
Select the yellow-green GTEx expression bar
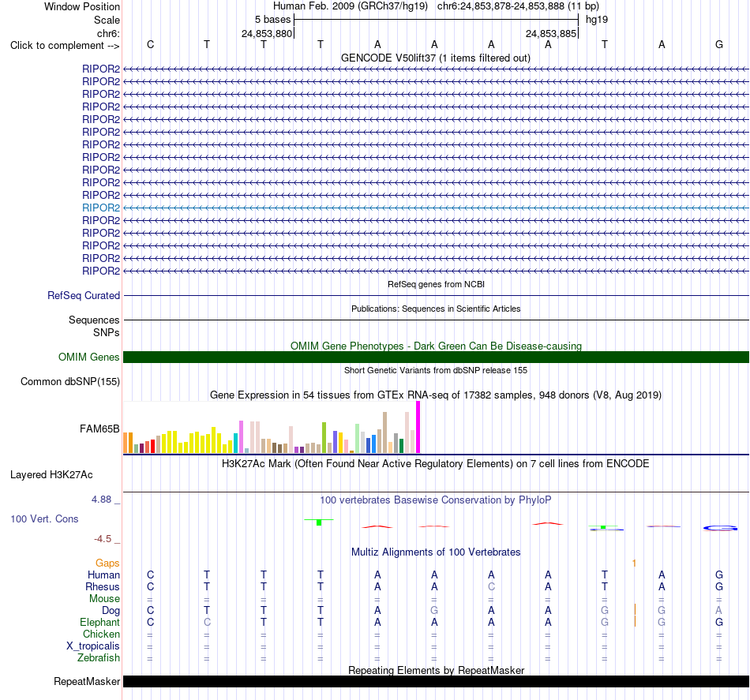(324, 437)
